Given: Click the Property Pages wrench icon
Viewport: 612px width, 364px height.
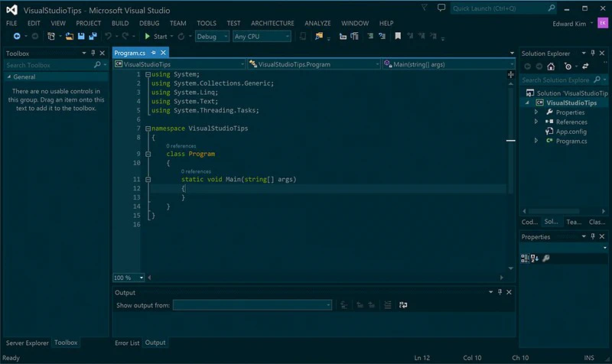Looking at the screenshot, I should point(546,258).
